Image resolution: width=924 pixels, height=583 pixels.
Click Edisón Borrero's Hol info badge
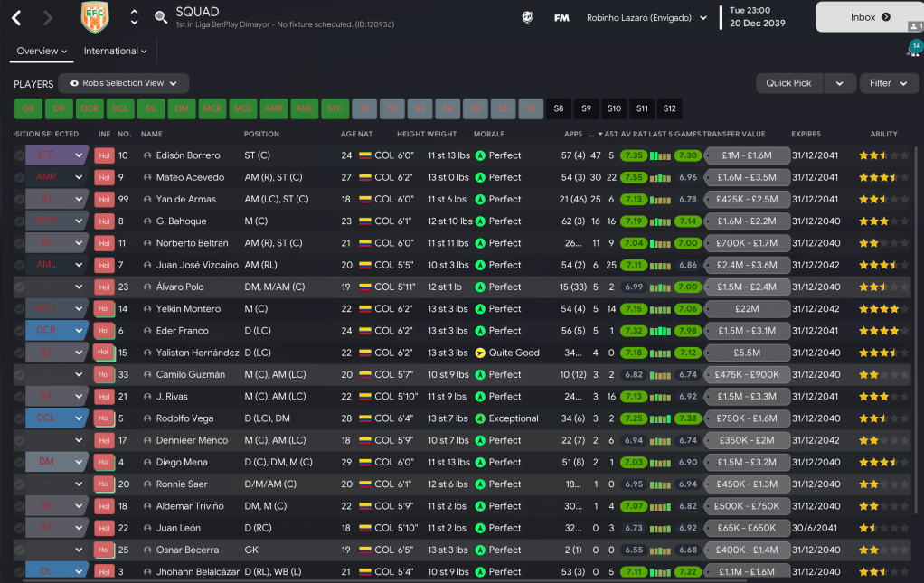104,155
